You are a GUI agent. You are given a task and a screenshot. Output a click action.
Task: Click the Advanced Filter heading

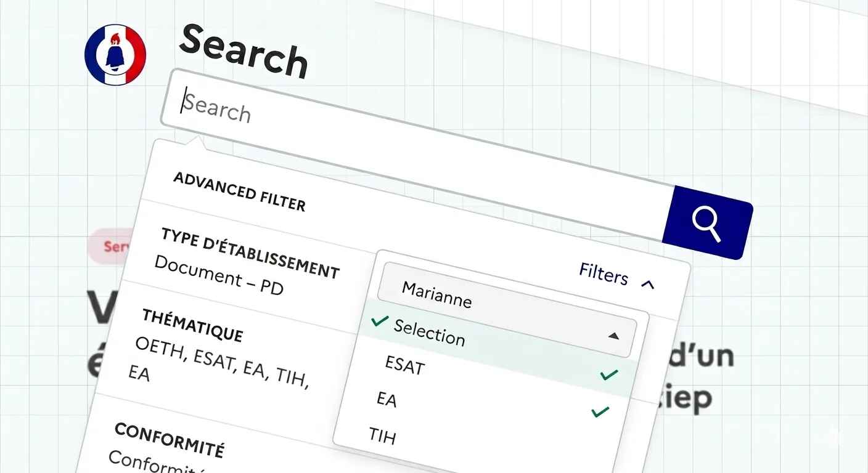tap(239, 192)
